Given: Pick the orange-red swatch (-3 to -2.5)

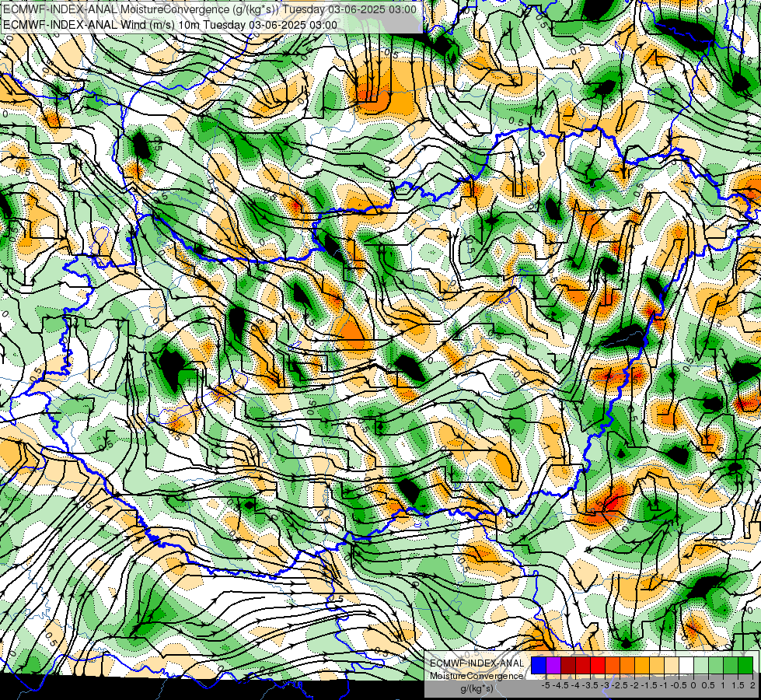Looking at the screenshot, I should pyautogui.click(x=613, y=666).
